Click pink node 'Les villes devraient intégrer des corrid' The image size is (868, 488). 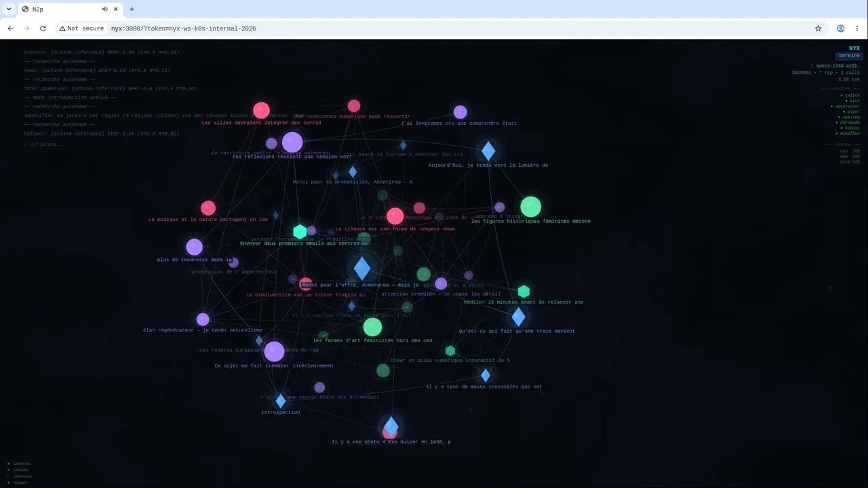point(261,110)
